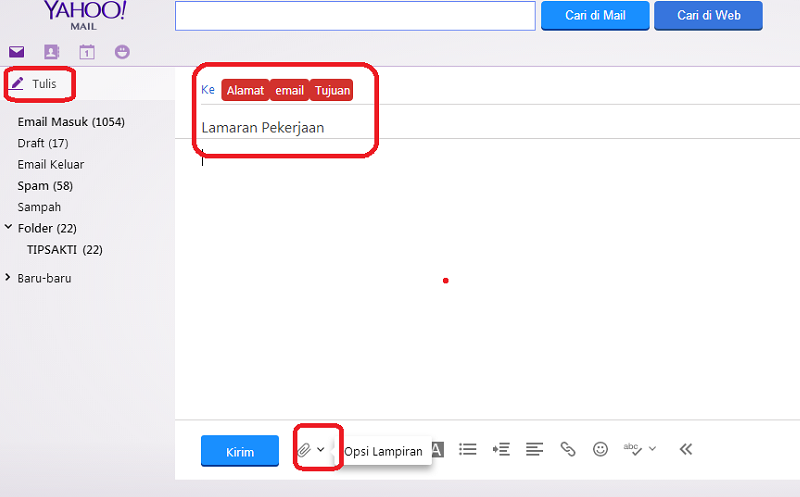Click the Tulis compose pencil icon
Screen dimensions: 800x497
point(17,83)
